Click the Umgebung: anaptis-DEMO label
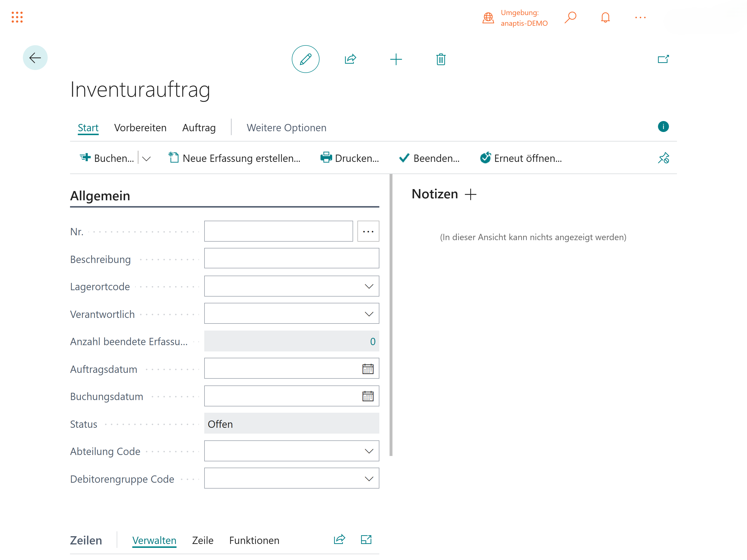Screen dimensions: 747x560 pyautogui.click(x=524, y=18)
